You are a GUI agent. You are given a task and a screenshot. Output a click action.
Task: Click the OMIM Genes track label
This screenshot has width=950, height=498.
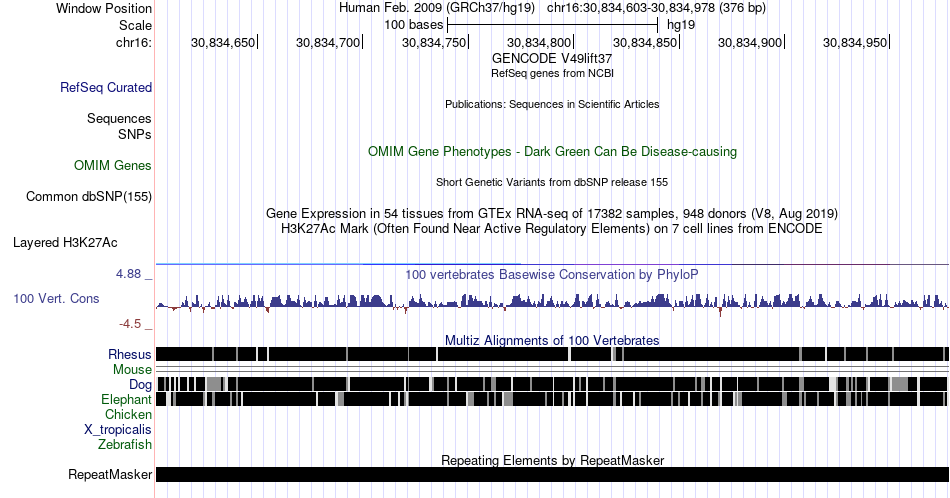coord(113,165)
